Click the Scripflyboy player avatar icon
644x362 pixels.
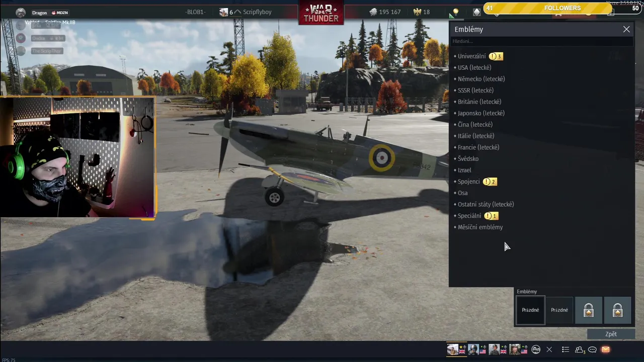point(223,12)
